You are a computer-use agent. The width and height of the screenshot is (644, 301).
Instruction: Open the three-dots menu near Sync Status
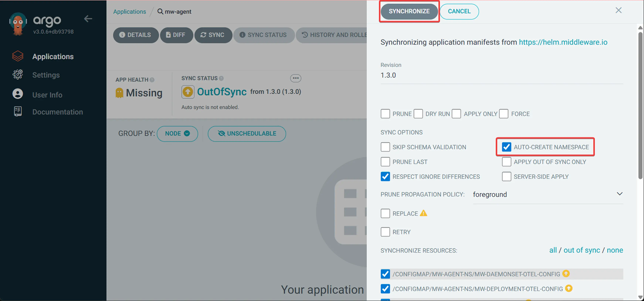[x=296, y=78]
